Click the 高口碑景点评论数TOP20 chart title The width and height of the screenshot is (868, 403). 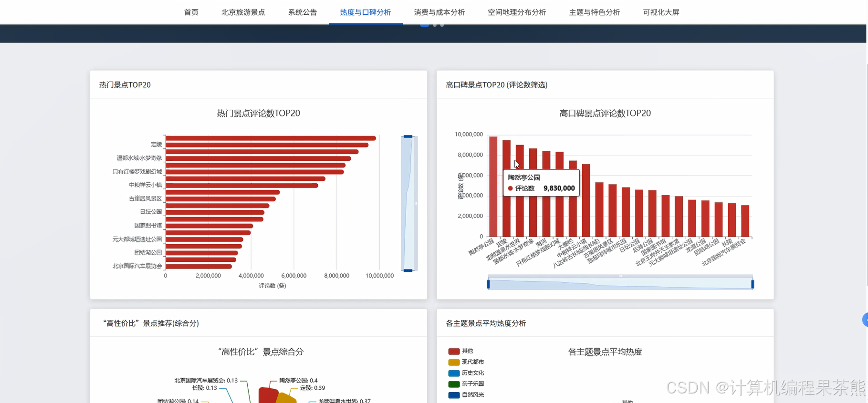click(605, 114)
